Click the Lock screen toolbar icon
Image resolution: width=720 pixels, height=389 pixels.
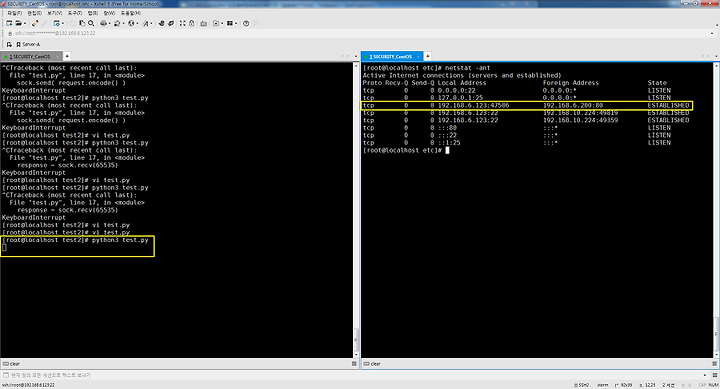(x=191, y=23)
